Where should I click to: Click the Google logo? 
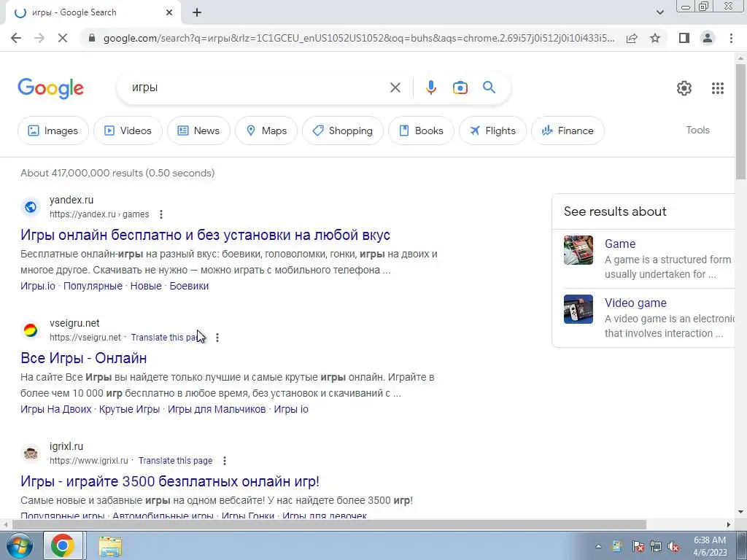pos(50,88)
